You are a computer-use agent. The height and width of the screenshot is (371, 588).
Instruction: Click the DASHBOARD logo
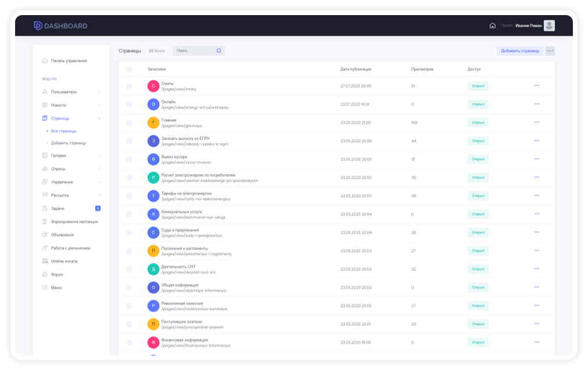coord(60,26)
